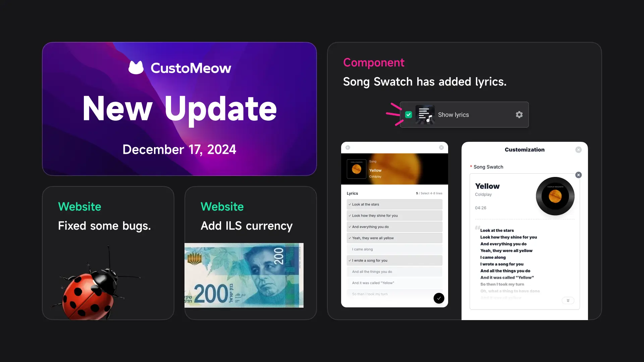Click the Song Swatch close icon
Image resolution: width=644 pixels, height=362 pixels.
579,175
